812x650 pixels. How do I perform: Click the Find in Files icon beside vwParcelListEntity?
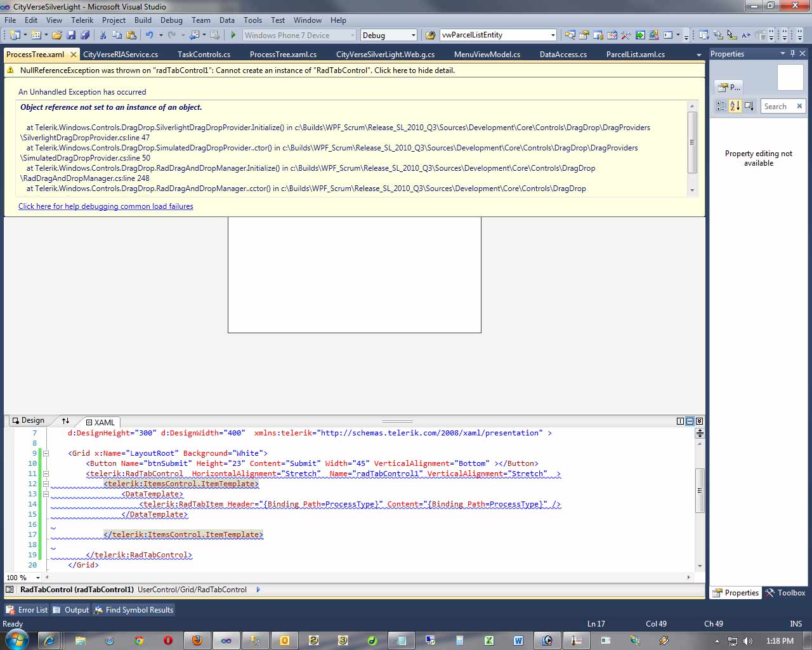[431, 36]
